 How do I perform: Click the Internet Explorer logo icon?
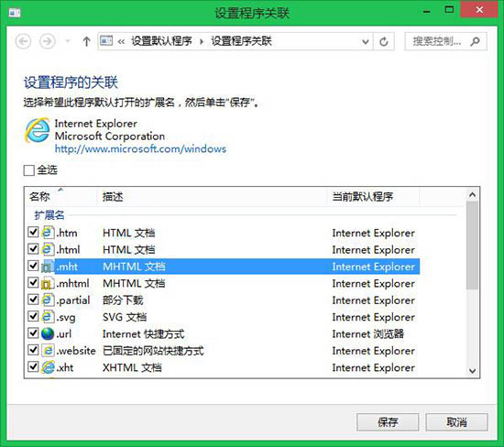click(x=38, y=130)
